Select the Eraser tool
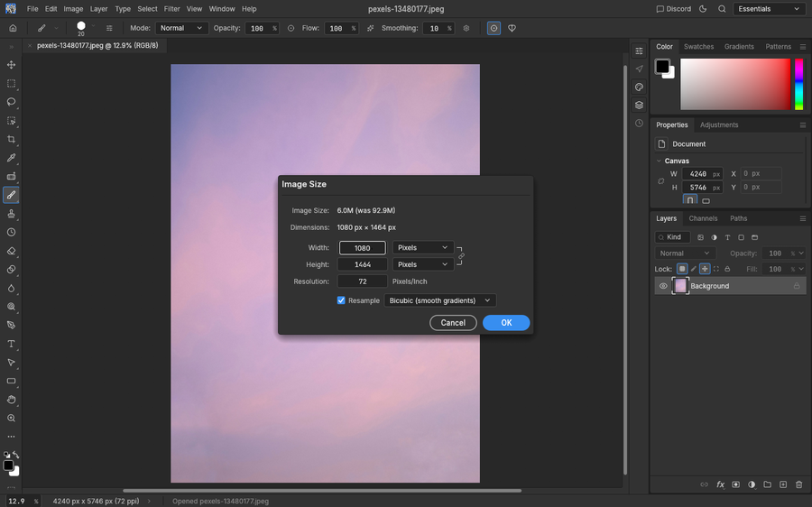 tap(11, 251)
